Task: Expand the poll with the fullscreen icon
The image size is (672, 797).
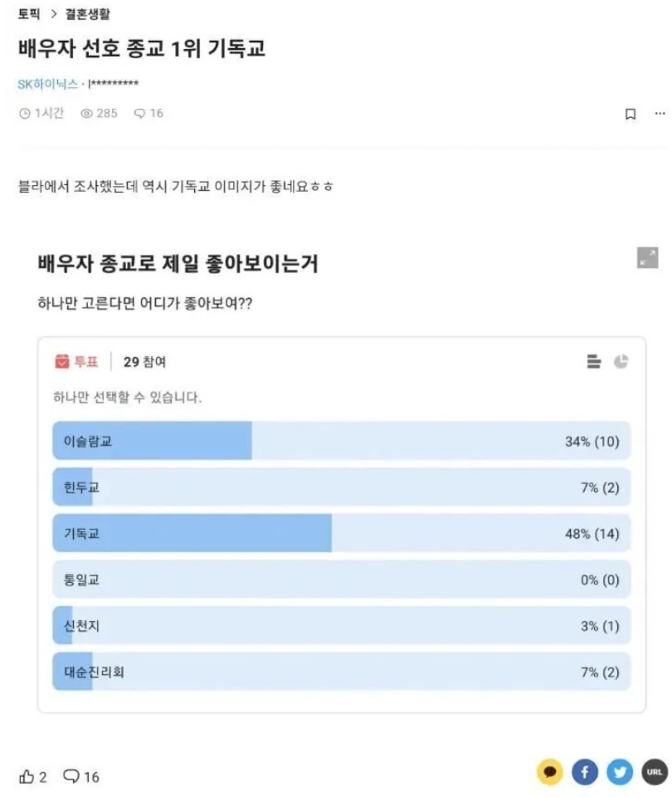Action: 647,258
